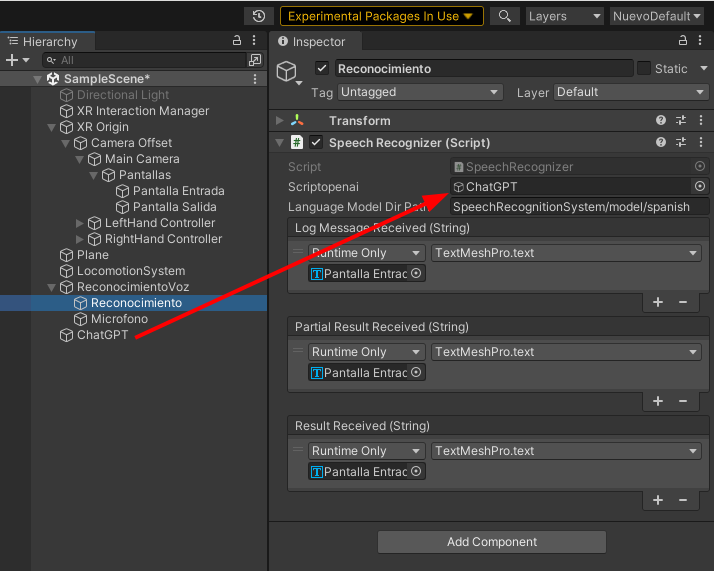Click the GameObject cube icon in Inspector

(x=288, y=71)
